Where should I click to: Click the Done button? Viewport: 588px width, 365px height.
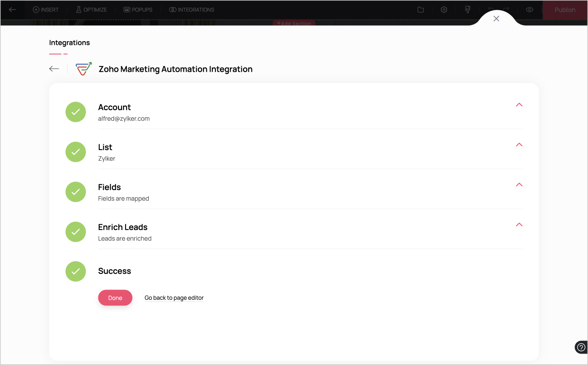pos(115,298)
